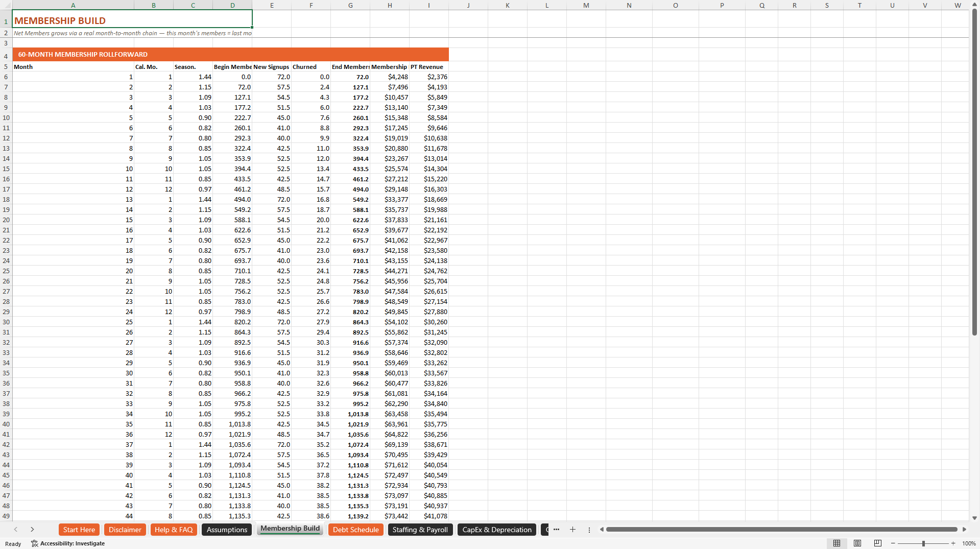
Task: Navigate to next sheet tab arrow
Action: point(32,530)
